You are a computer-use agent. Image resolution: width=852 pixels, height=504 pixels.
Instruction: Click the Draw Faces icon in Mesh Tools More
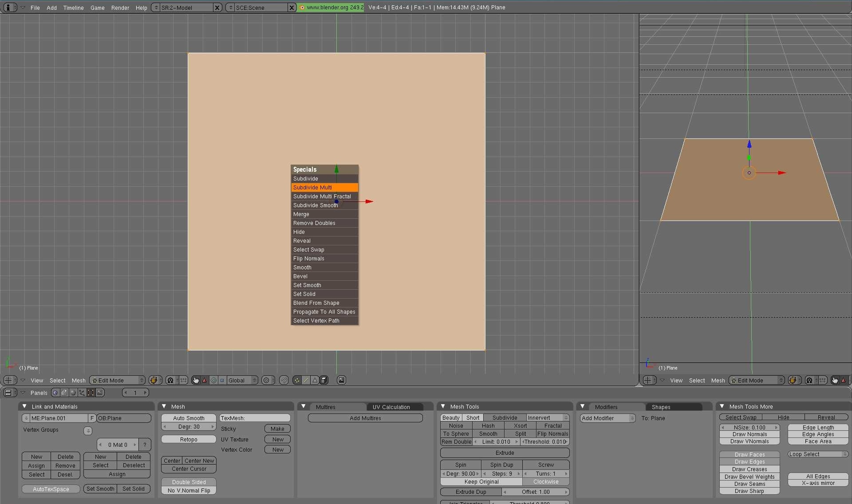pyautogui.click(x=749, y=454)
